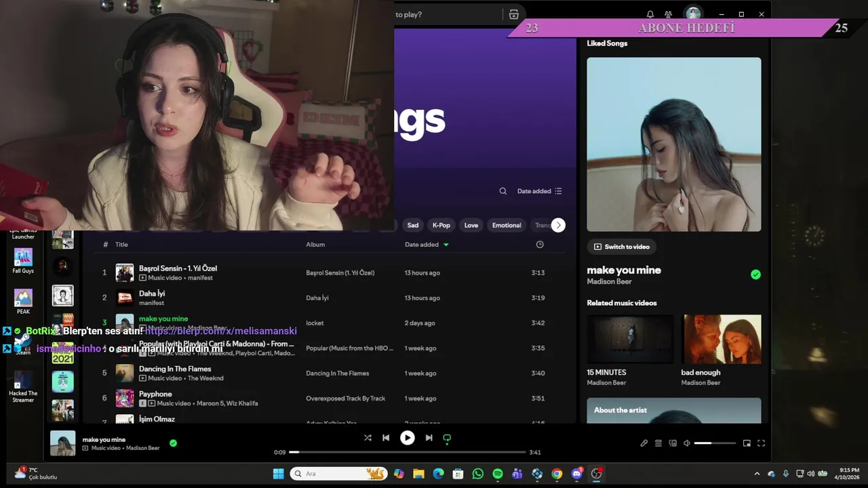Screen dimensions: 868x488
Task: Select the K-Pop filter chip
Action: [441, 225]
